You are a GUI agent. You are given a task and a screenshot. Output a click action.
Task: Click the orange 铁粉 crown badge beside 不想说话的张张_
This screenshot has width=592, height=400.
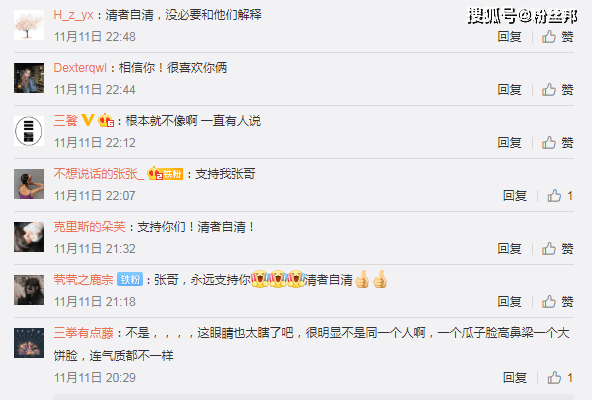point(165,173)
